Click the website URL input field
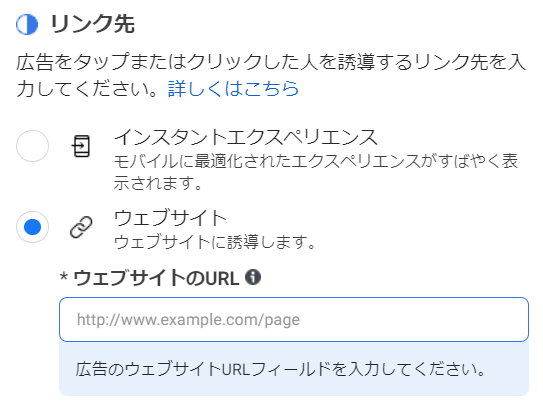 tap(294, 319)
